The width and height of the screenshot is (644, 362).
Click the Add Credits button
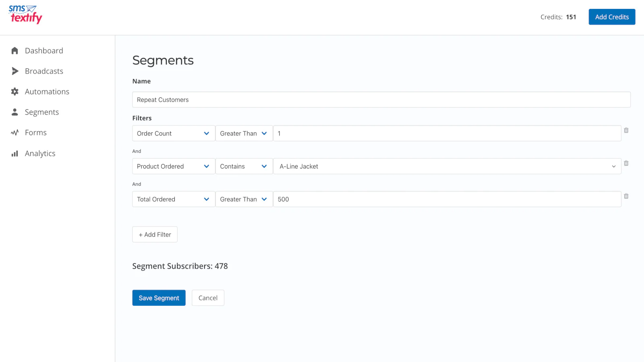pyautogui.click(x=612, y=17)
